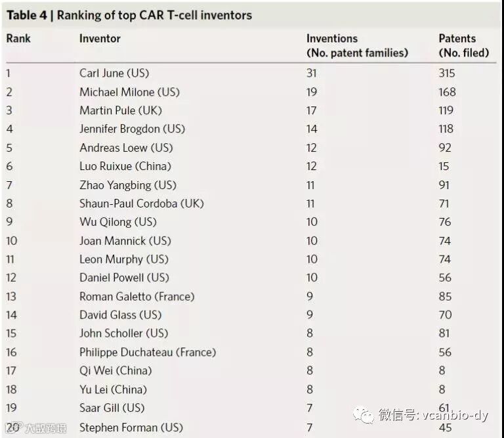Click Roman Galetto (France) name
Image resolution: width=504 pixels, height=438 pixels.
(x=137, y=297)
